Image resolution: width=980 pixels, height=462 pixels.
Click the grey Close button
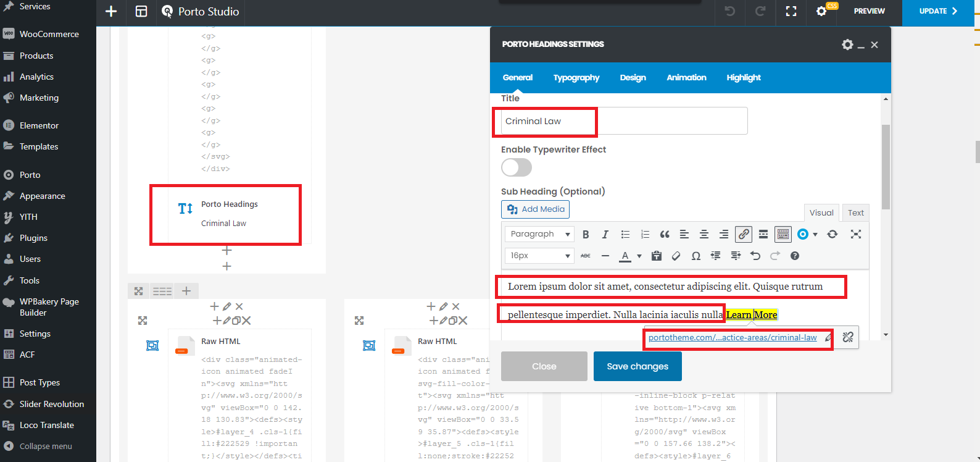tap(544, 366)
